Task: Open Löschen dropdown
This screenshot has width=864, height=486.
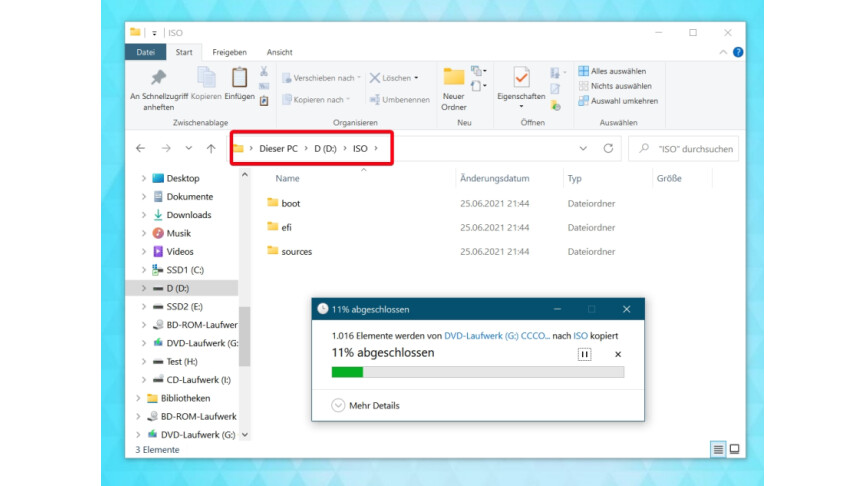Action: 394,78
